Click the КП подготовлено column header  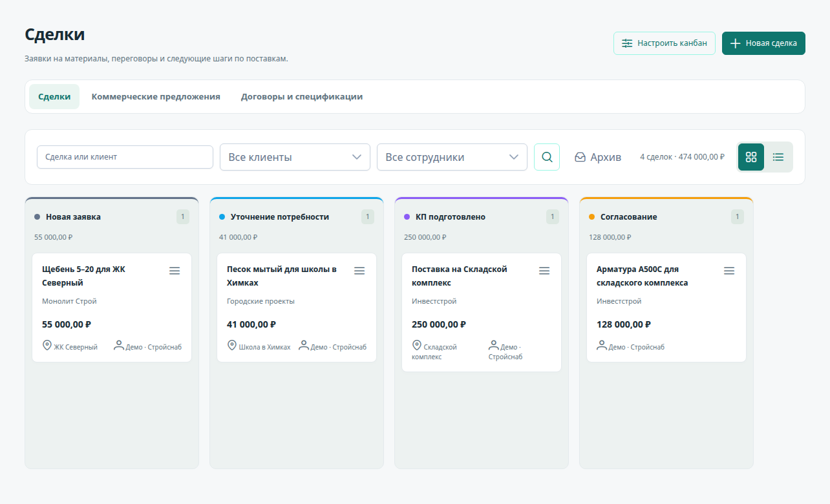pos(451,217)
